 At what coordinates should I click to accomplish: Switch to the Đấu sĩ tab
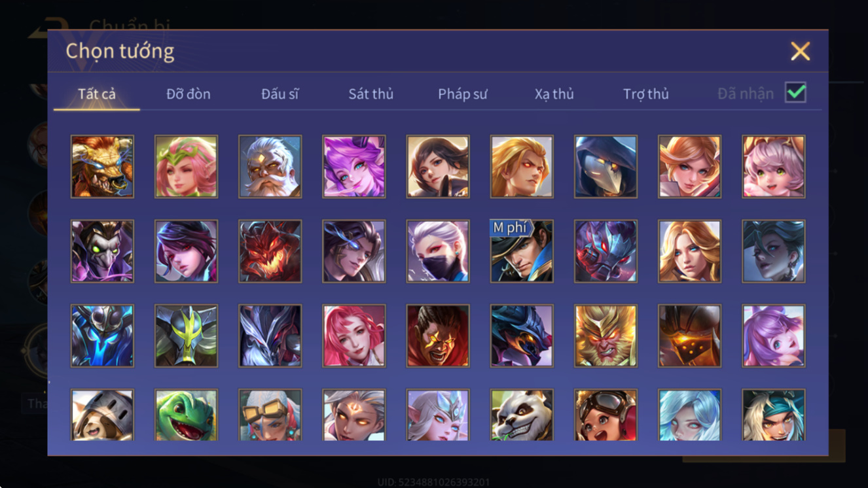pyautogui.click(x=280, y=94)
